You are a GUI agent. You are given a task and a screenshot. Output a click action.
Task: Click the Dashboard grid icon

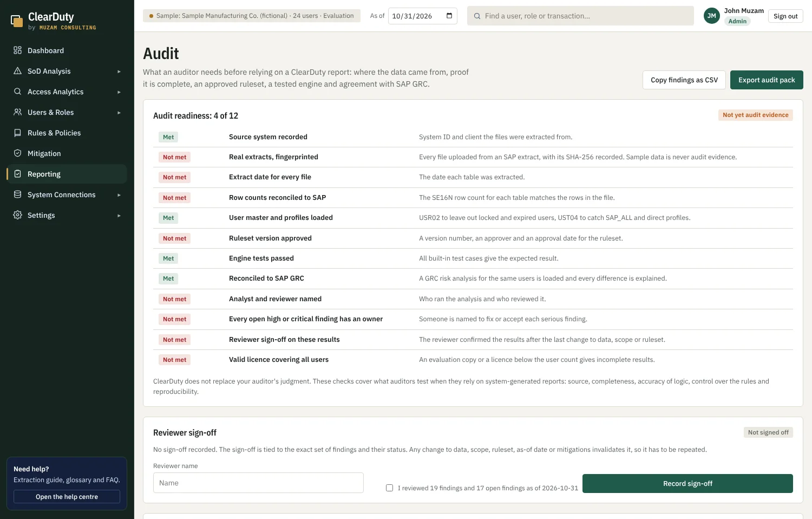point(17,50)
